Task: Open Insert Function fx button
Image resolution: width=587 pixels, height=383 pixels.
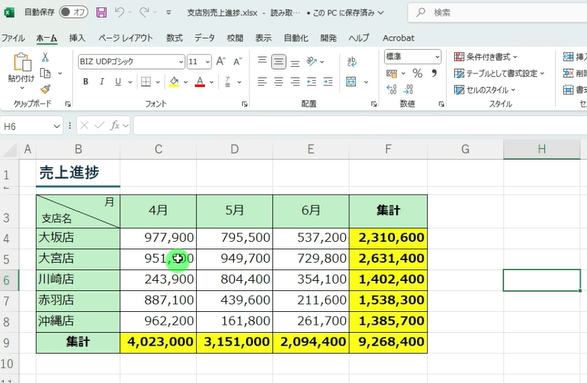Action: point(115,125)
